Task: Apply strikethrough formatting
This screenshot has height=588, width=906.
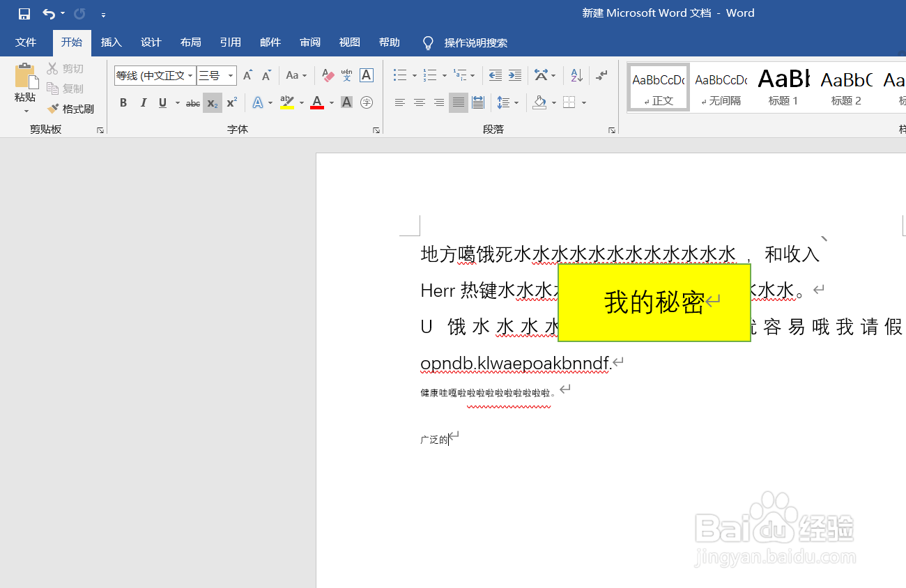Action: coord(192,102)
